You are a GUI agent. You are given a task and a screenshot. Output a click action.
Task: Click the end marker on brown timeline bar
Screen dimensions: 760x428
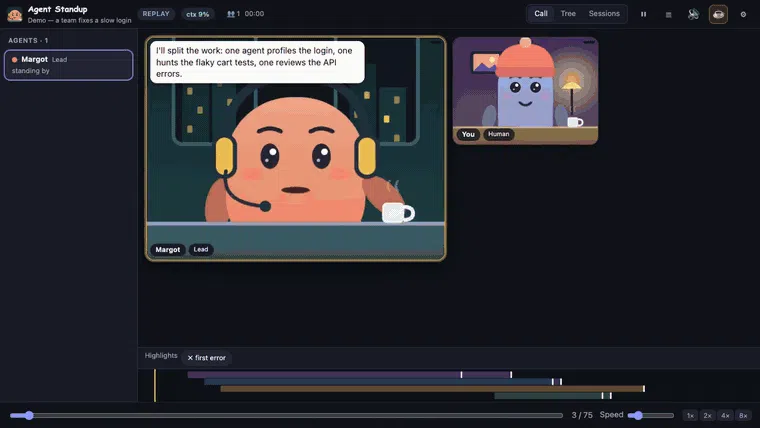pos(644,389)
